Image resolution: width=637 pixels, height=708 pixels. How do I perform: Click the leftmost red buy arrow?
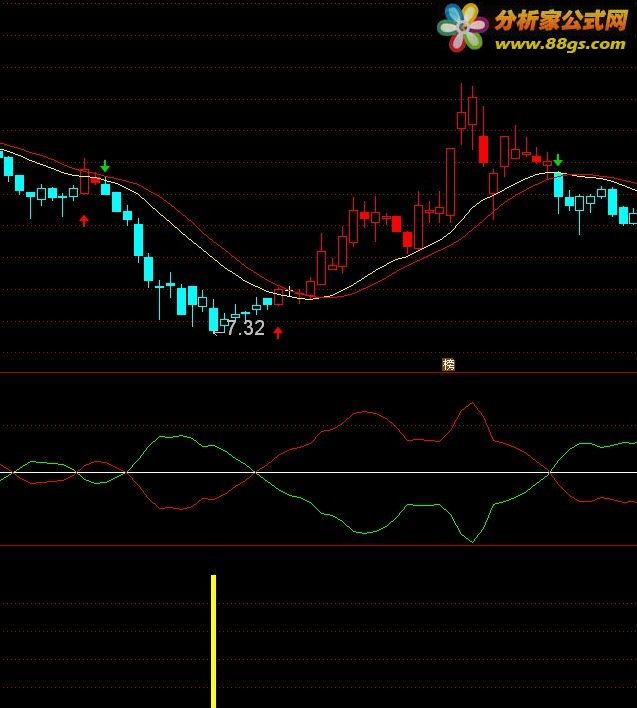(x=84, y=220)
